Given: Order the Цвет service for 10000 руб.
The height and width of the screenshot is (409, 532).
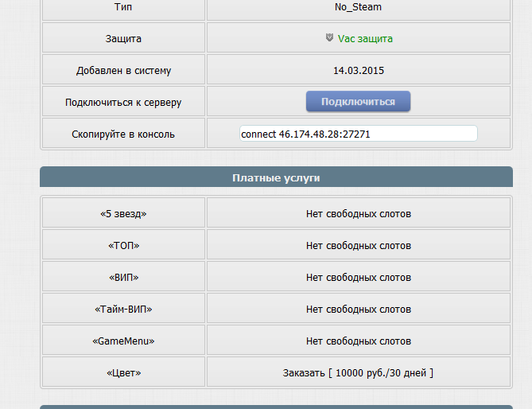Looking at the screenshot, I should click(358, 373).
